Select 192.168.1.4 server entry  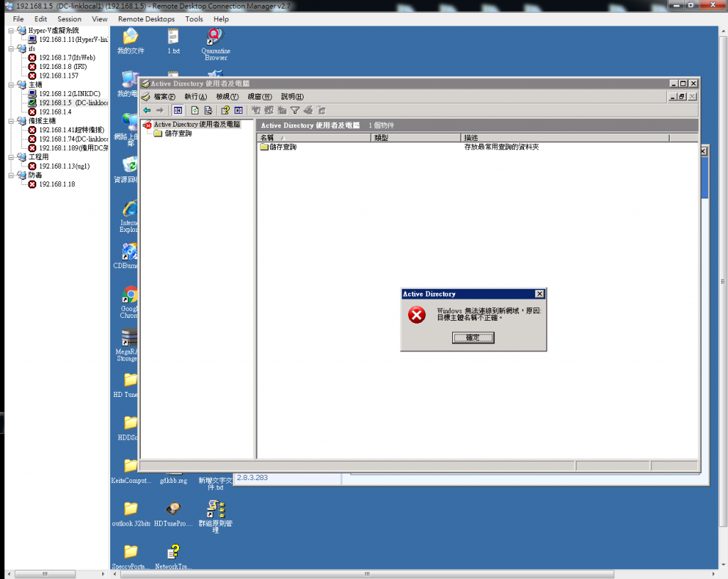pyautogui.click(x=55, y=112)
